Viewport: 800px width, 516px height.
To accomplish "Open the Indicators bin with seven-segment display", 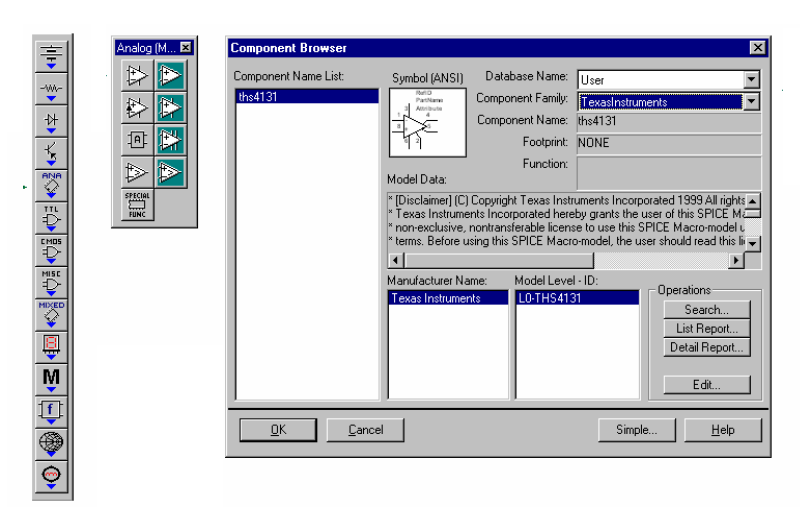I will (51, 347).
